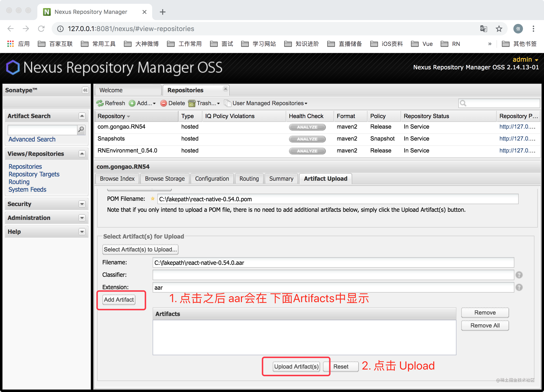Click the Google Translate icon

(483, 29)
